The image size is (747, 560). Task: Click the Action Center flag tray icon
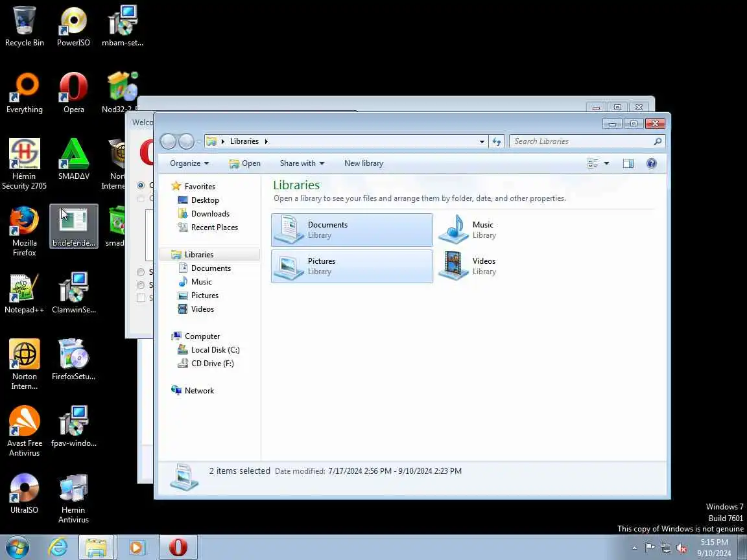click(650, 548)
